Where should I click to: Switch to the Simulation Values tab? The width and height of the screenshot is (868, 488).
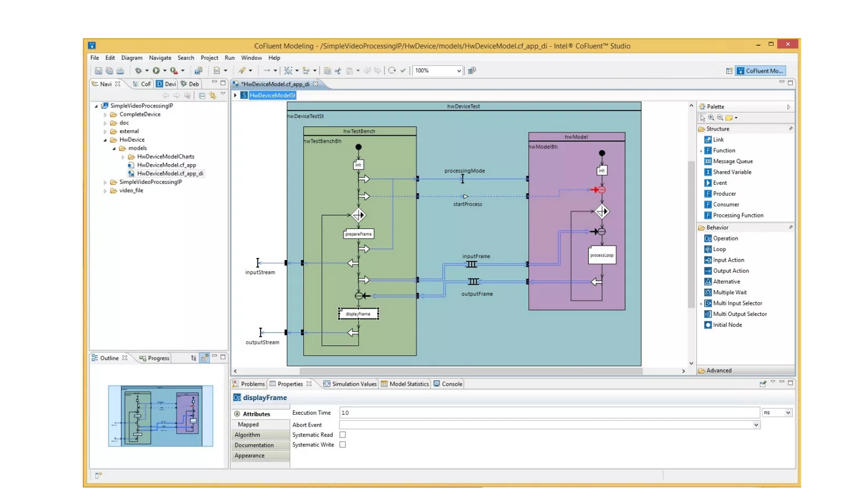pos(350,384)
